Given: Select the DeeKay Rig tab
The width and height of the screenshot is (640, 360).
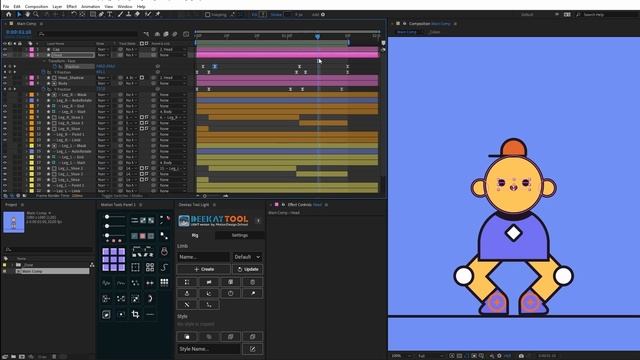Looking at the screenshot, I should coord(195,236).
